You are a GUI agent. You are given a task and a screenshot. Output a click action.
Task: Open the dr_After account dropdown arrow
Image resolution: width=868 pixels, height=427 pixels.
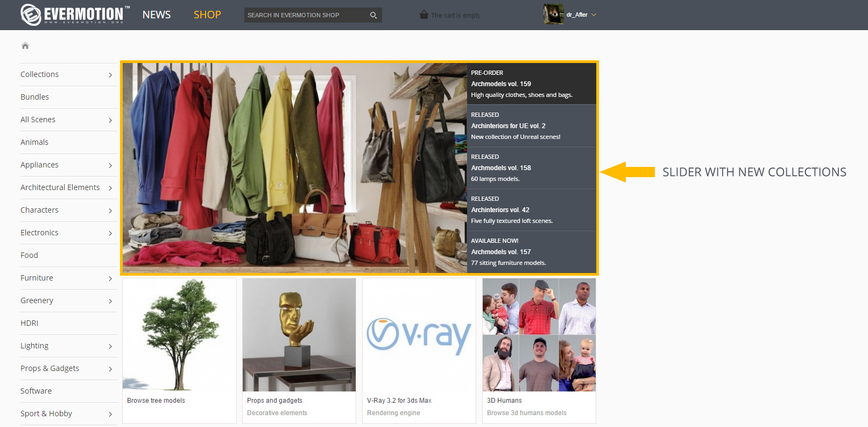pos(594,15)
